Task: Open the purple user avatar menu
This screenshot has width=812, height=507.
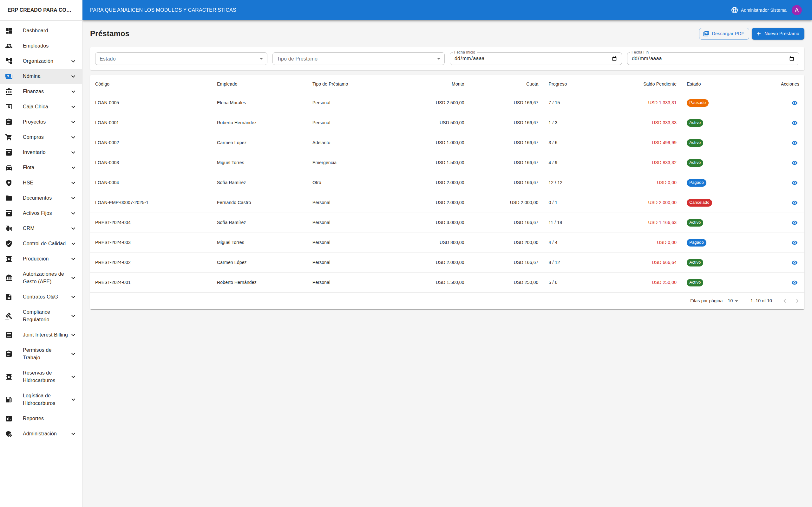Action: point(796,10)
